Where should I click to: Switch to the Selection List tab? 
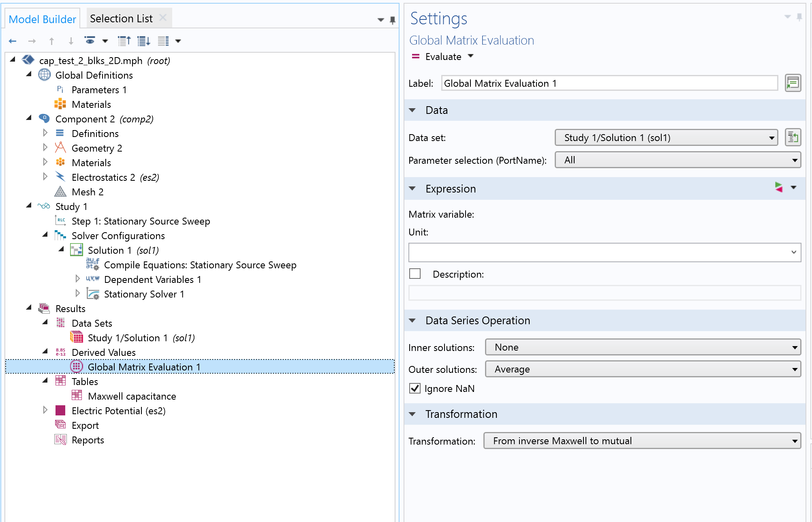click(121, 19)
